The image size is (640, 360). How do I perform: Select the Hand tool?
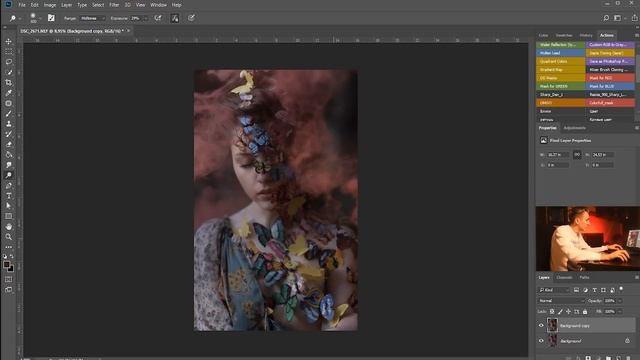[x=9, y=227]
